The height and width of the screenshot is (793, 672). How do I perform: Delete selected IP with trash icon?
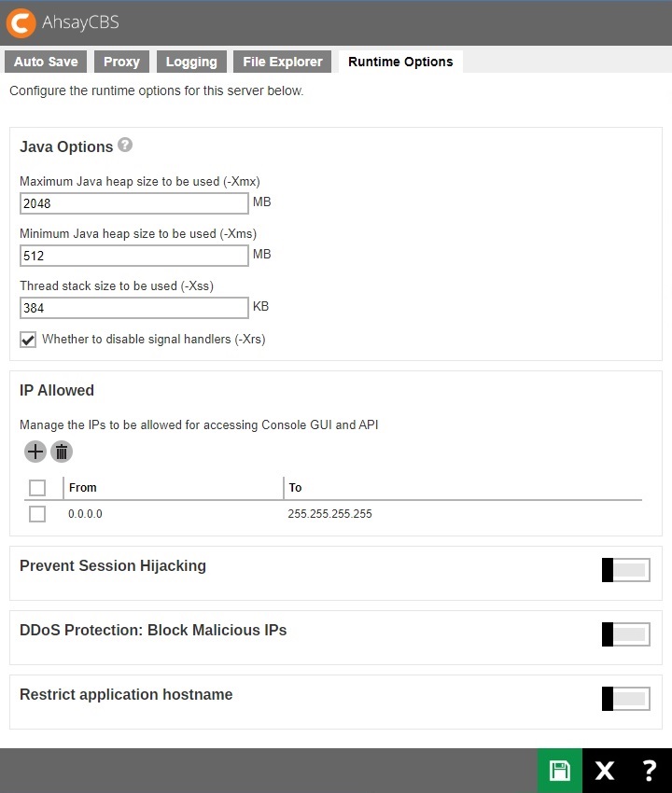62,452
